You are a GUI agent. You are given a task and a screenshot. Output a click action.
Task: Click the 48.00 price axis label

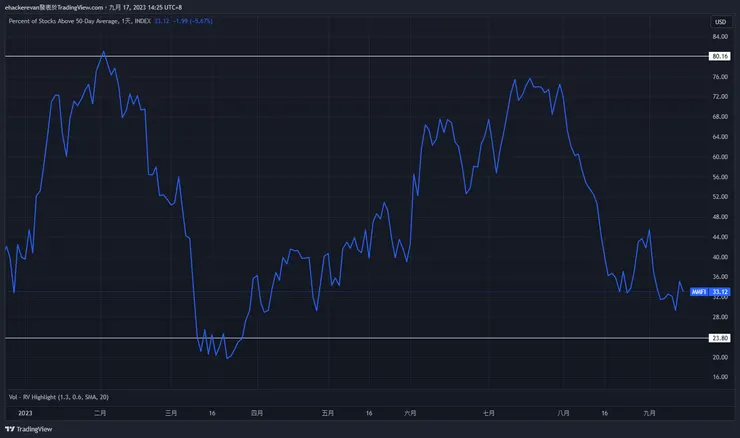pos(720,217)
